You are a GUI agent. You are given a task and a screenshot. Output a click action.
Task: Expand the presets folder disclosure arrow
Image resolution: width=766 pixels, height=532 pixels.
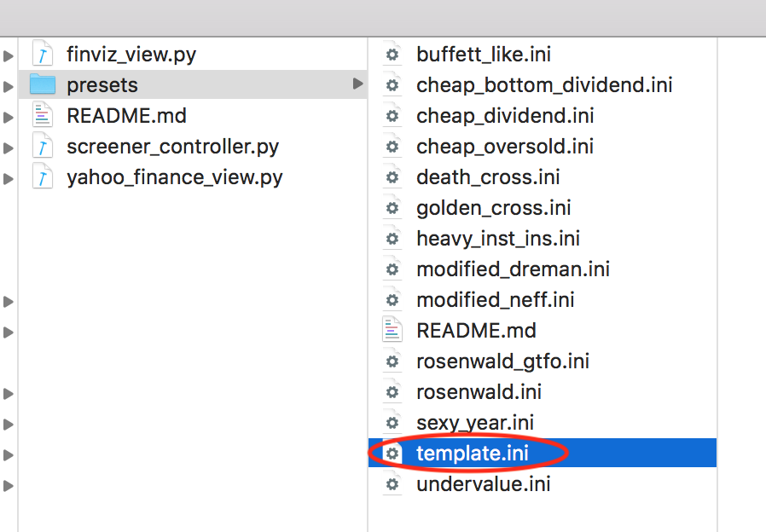pyautogui.click(x=358, y=84)
